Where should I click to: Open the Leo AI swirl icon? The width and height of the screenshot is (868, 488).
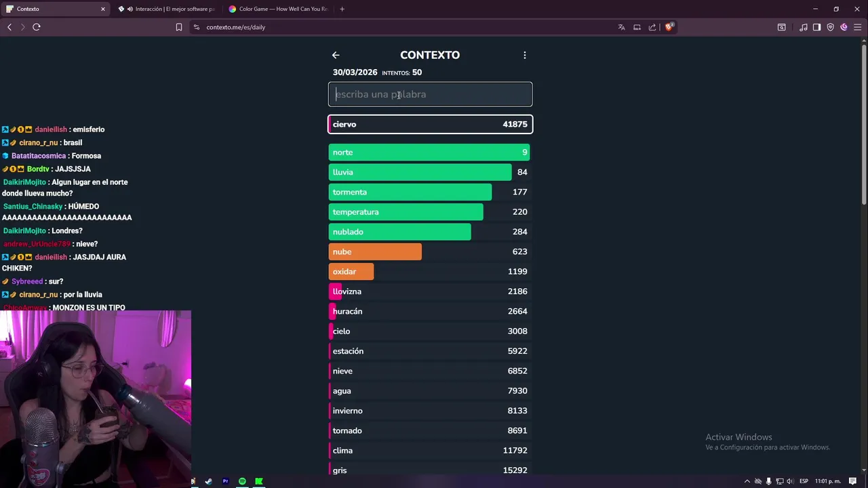(x=844, y=27)
